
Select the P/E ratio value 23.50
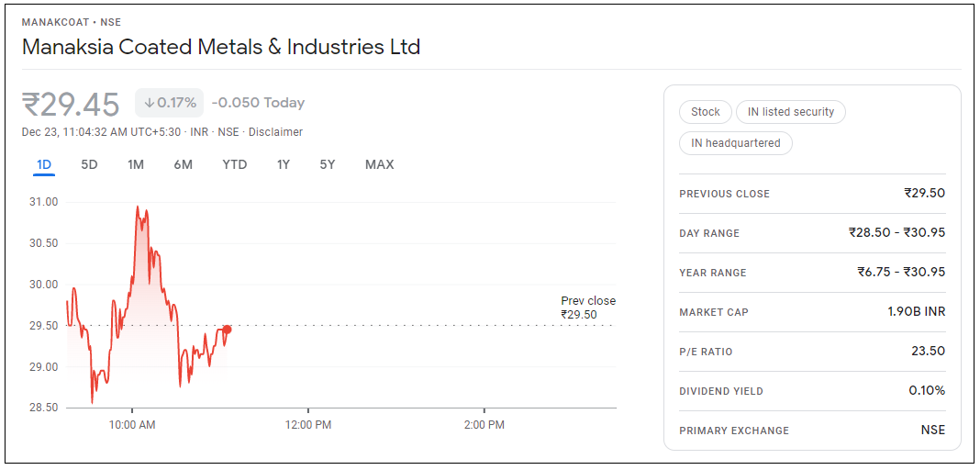tap(928, 351)
